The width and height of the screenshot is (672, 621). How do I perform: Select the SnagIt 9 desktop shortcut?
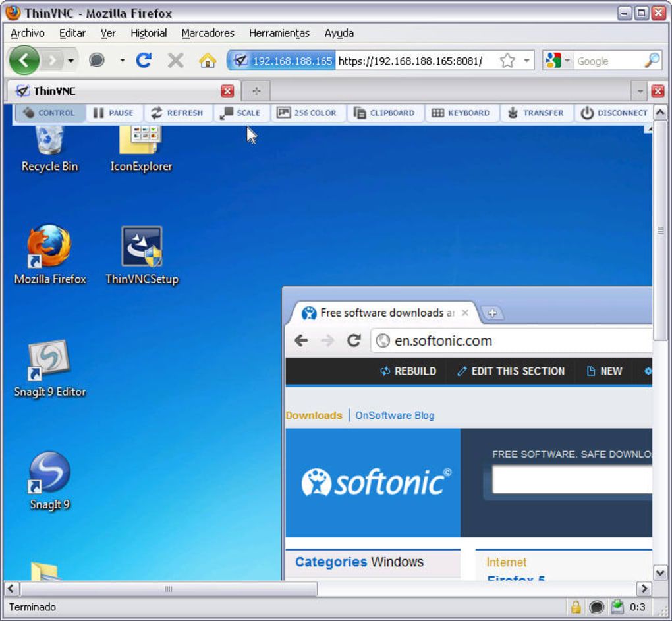49,482
